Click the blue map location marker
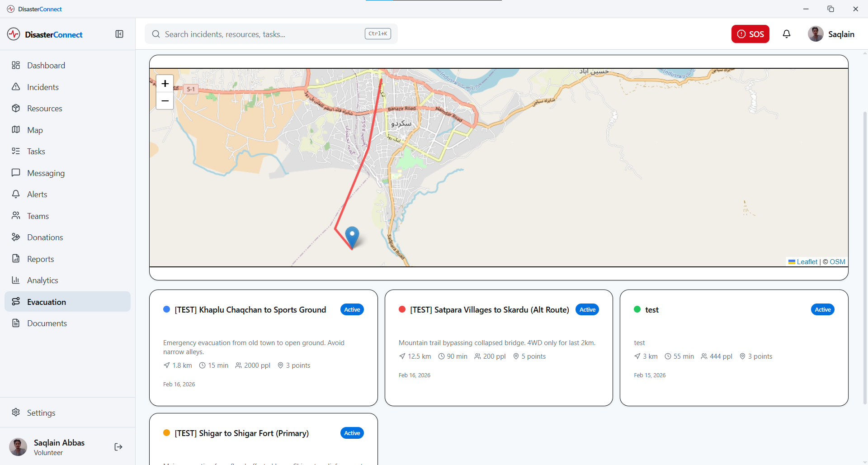Viewport: 868px width, 465px height. click(352, 236)
